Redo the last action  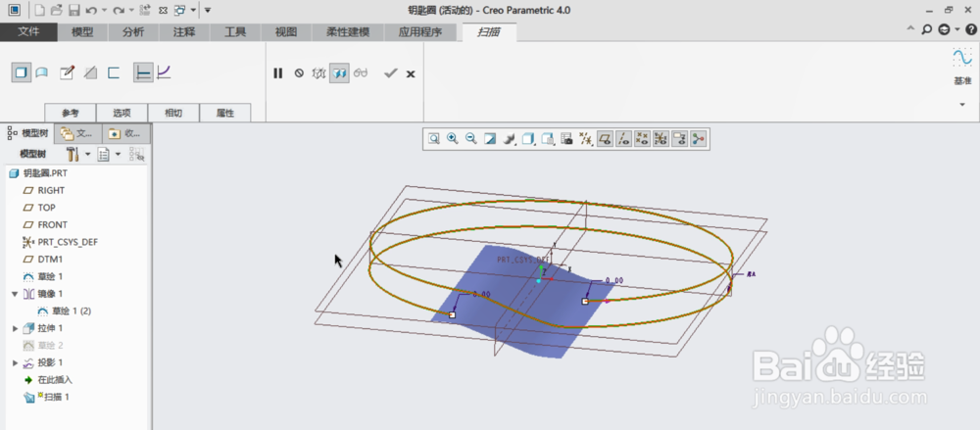[x=119, y=10]
